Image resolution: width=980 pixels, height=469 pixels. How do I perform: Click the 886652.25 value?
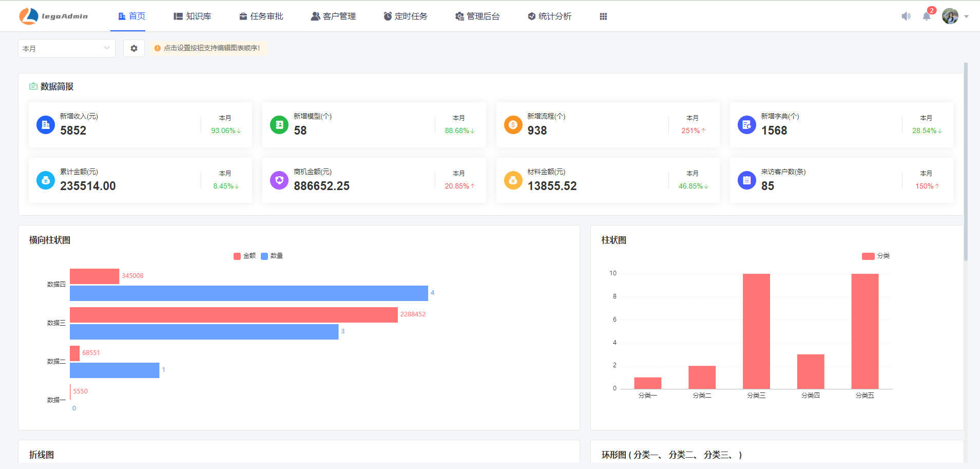322,186
